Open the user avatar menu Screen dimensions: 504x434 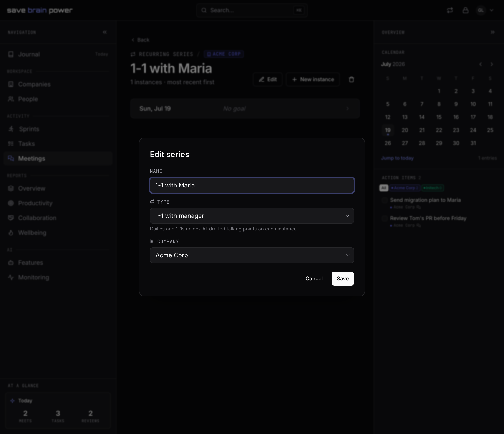tap(485, 10)
